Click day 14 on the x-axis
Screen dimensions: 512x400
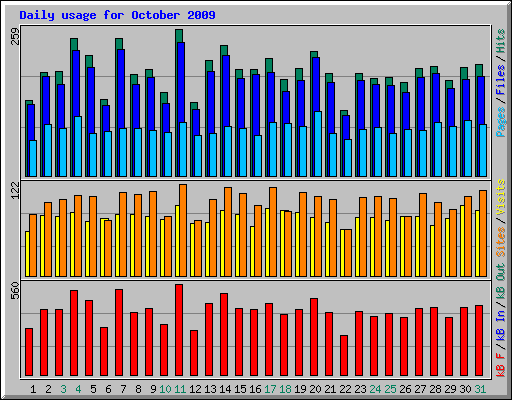click(x=225, y=389)
